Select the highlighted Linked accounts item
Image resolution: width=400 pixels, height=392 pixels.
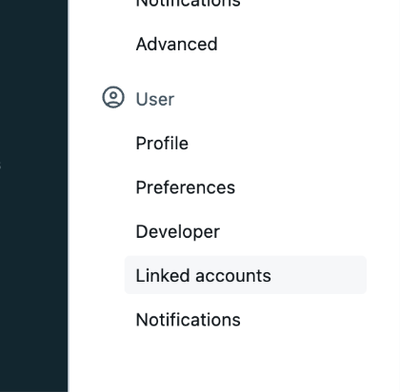246,275
